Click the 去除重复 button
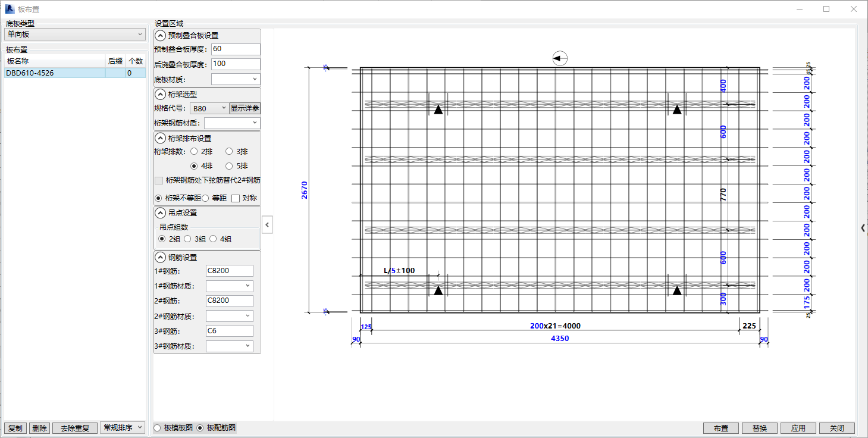 point(75,428)
